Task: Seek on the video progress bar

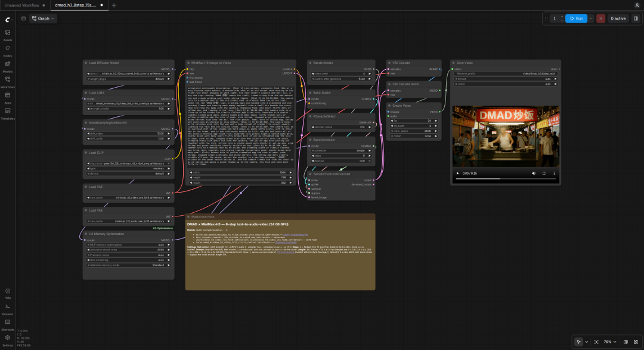Action: (x=506, y=179)
